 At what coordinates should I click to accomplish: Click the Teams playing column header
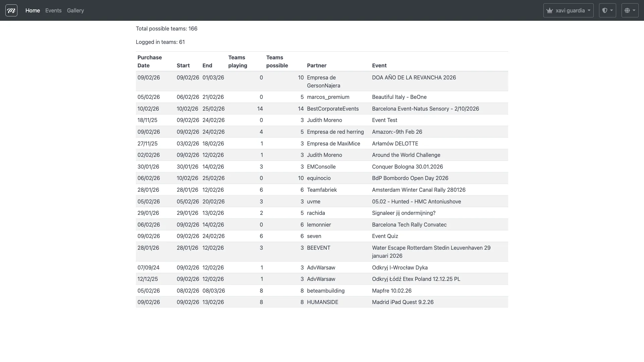coord(237,61)
